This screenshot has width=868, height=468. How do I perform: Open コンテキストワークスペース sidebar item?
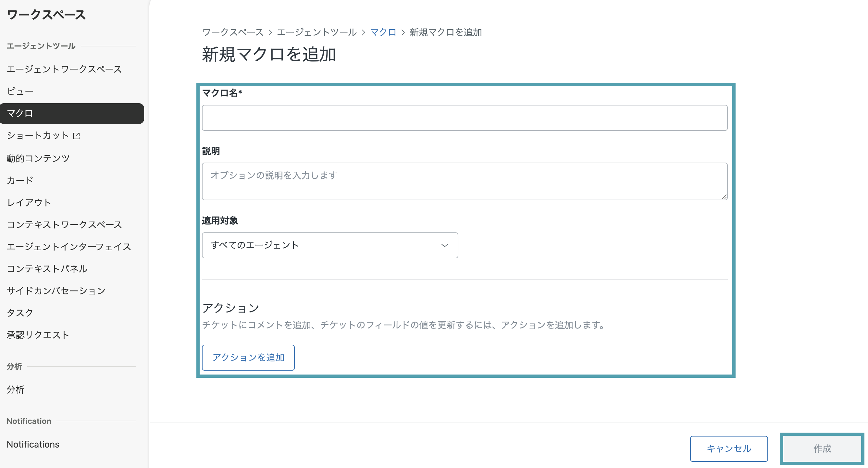pyautogui.click(x=64, y=225)
